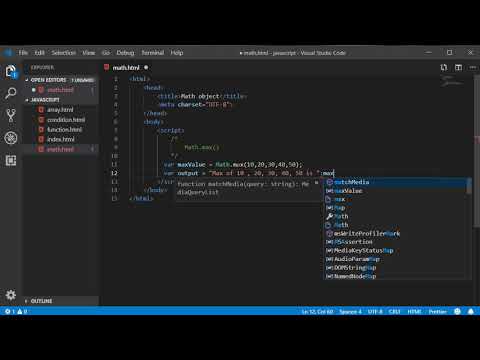The width and height of the screenshot is (480, 360).
Task: Open index.html in the explorer
Action: click(61, 139)
